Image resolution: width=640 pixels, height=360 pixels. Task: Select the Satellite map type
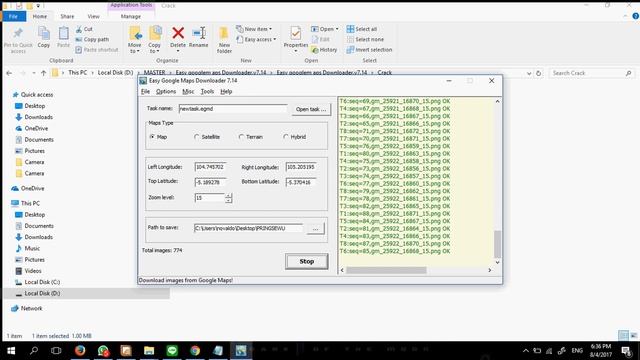197,137
